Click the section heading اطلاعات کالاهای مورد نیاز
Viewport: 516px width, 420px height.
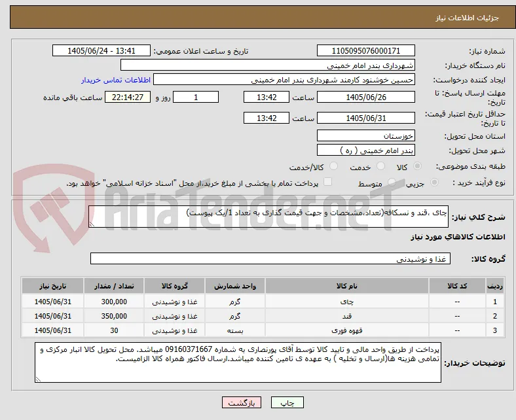458,237
